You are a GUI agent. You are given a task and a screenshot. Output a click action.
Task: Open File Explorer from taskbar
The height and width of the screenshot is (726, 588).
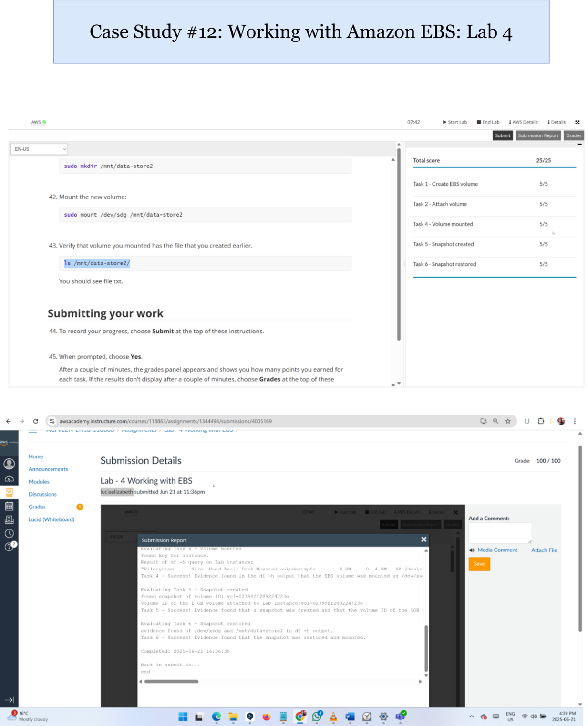click(233, 716)
